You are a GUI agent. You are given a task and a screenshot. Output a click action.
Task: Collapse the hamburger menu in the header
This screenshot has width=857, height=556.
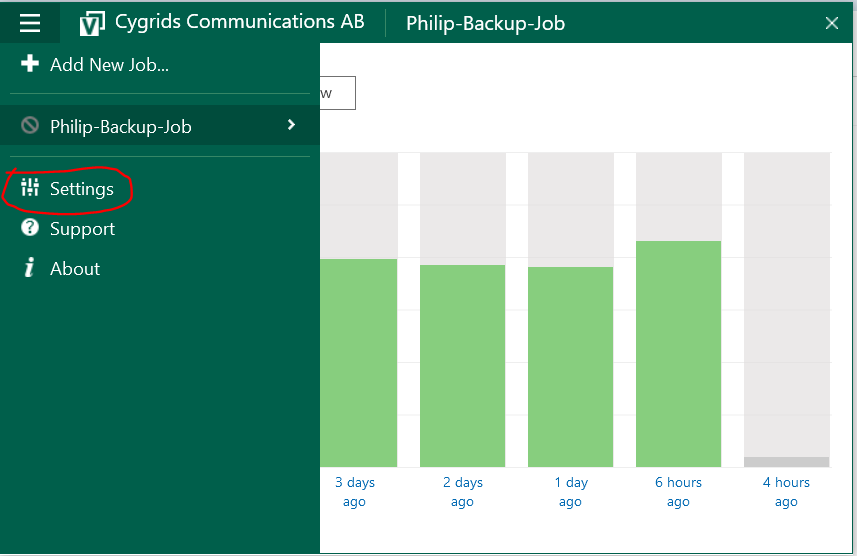pos(30,22)
